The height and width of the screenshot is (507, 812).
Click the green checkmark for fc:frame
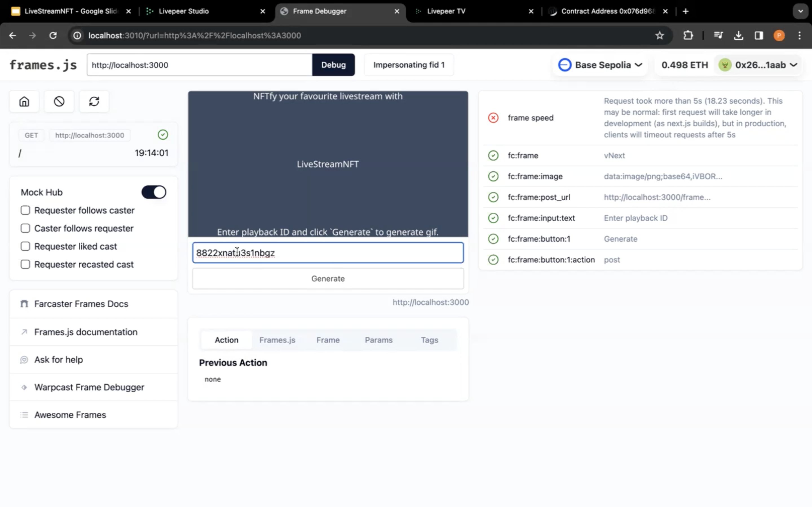tap(493, 155)
